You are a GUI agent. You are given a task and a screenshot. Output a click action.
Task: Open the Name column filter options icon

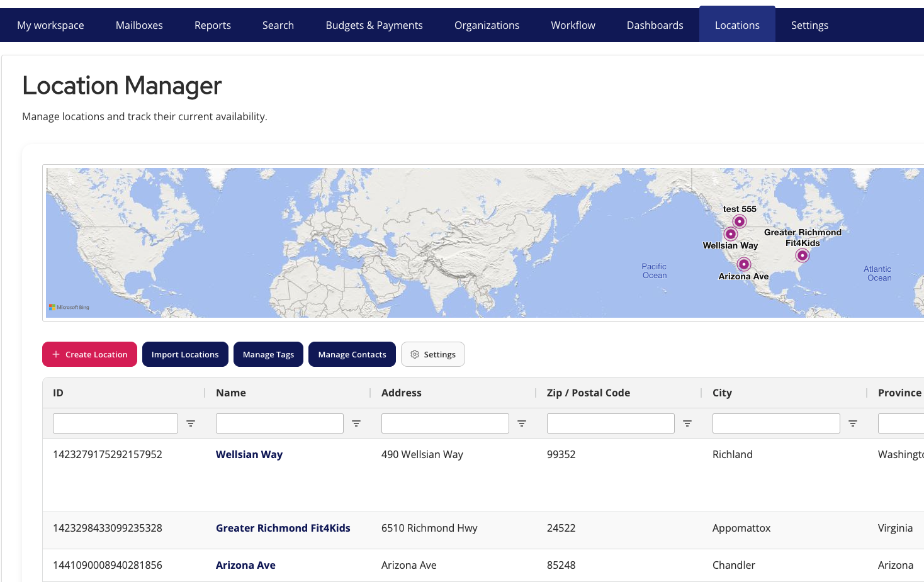356,423
